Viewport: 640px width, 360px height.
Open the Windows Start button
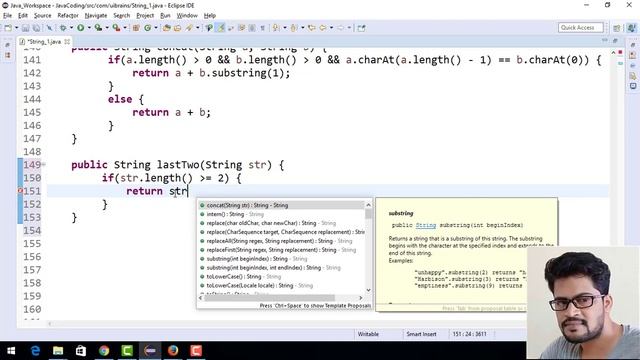(x=11, y=351)
